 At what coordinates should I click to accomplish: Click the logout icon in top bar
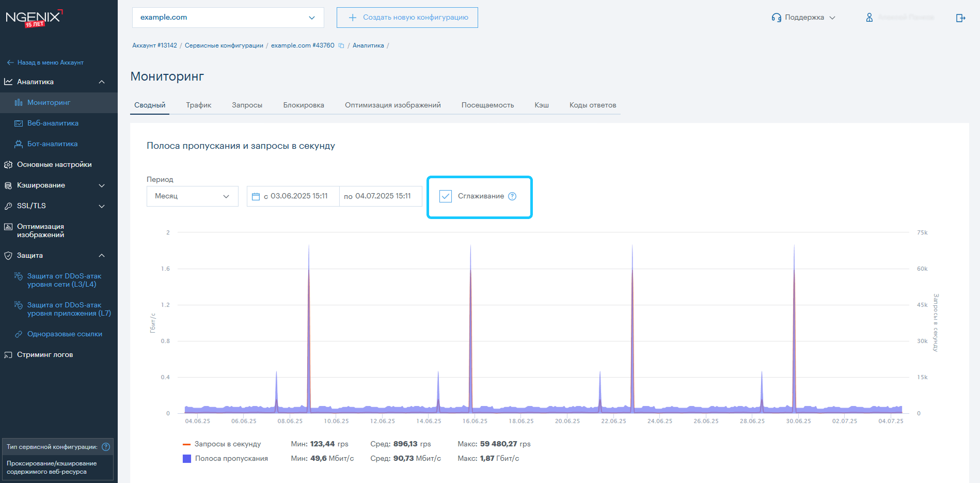point(960,18)
